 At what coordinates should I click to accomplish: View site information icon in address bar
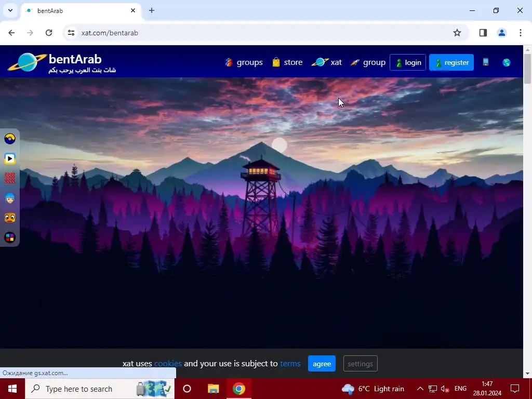pyautogui.click(x=71, y=33)
